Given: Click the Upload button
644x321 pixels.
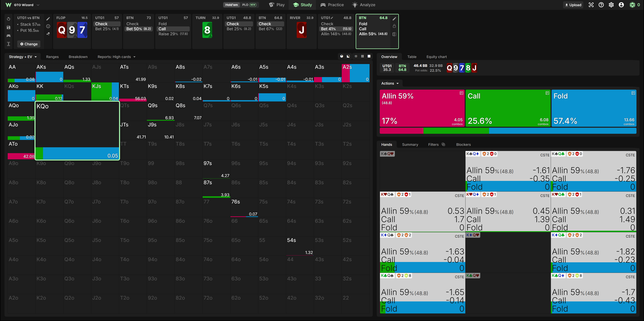Looking at the screenshot, I should tap(573, 5).
